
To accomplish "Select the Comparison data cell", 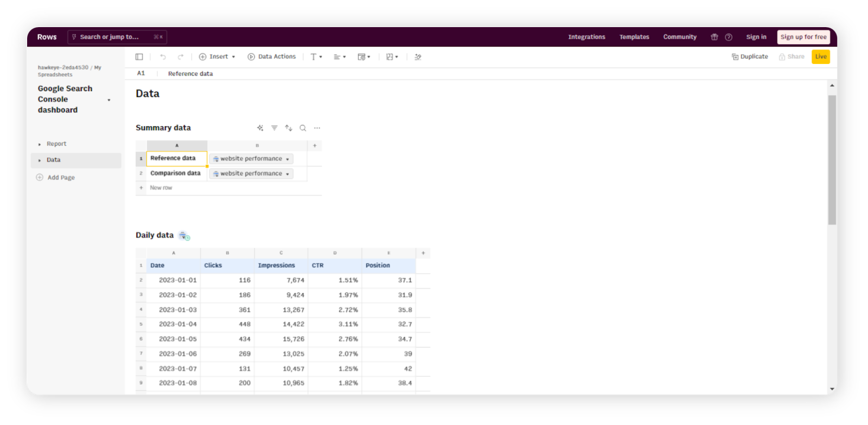I will click(177, 173).
